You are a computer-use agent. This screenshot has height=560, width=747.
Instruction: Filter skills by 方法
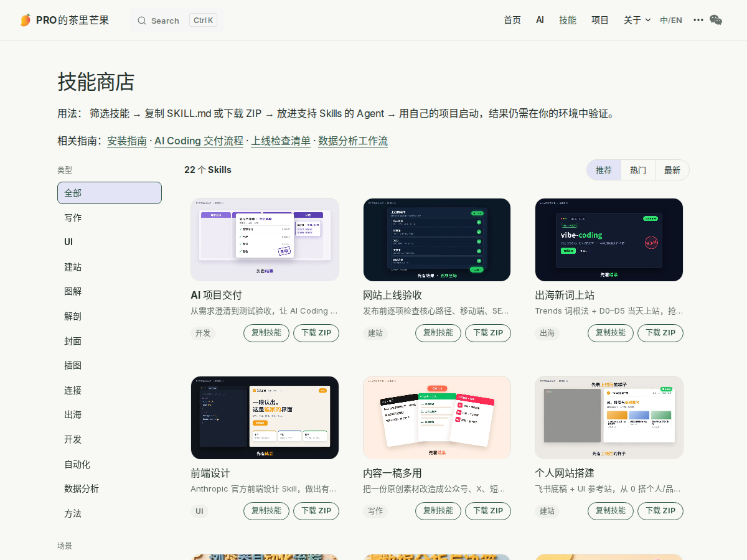(110, 513)
